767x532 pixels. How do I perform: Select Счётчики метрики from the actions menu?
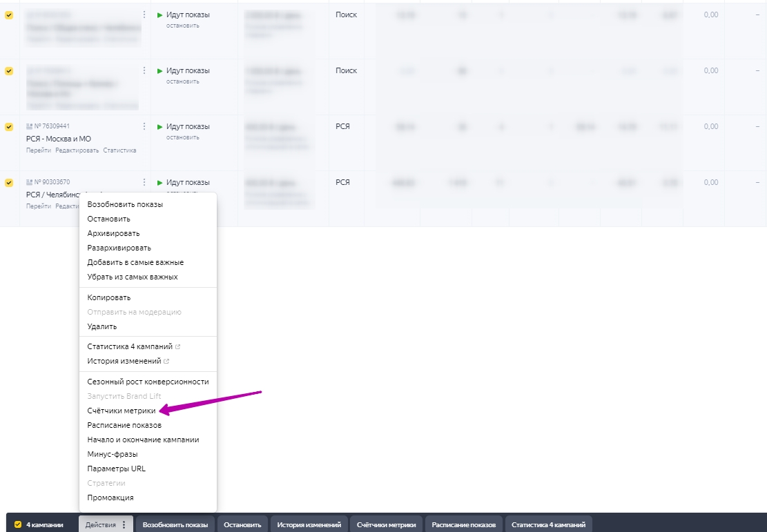coord(122,411)
